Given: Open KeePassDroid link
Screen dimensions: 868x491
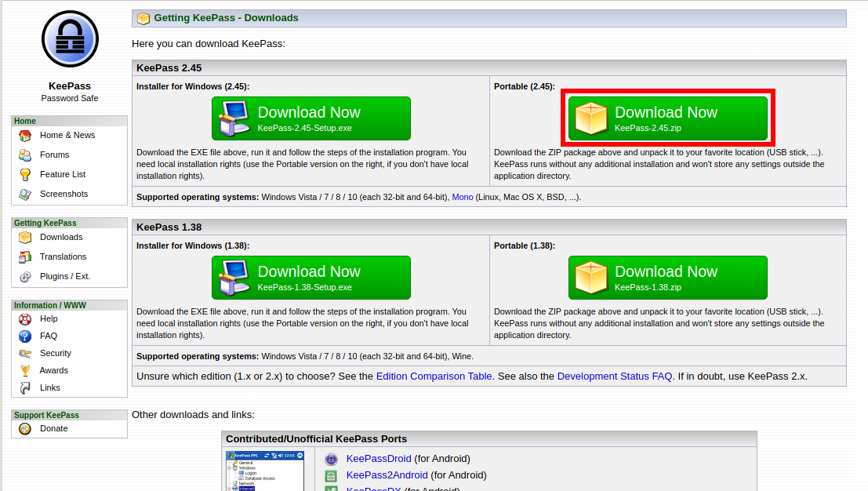Looking at the screenshot, I should (x=379, y=459).
